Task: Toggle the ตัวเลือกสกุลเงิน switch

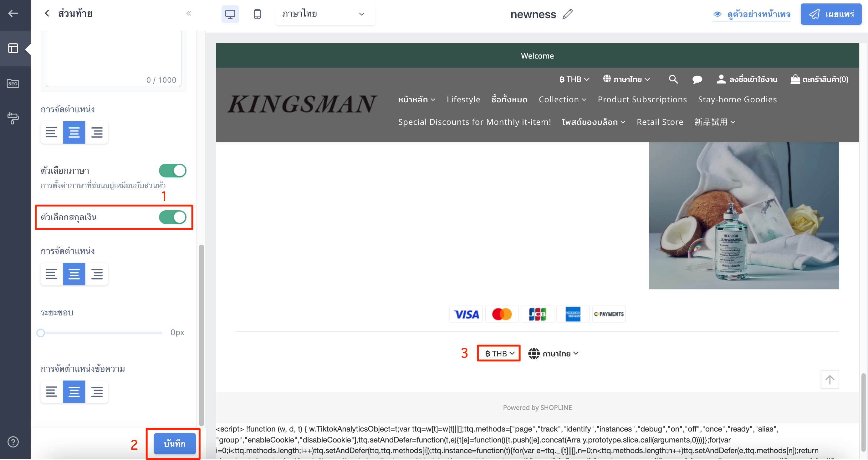Action: coord(172,218)
